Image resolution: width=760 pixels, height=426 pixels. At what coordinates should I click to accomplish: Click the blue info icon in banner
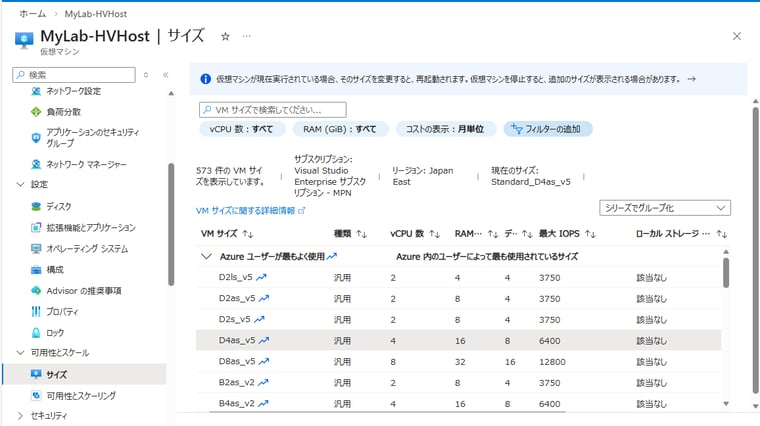(x=206, y=79)
